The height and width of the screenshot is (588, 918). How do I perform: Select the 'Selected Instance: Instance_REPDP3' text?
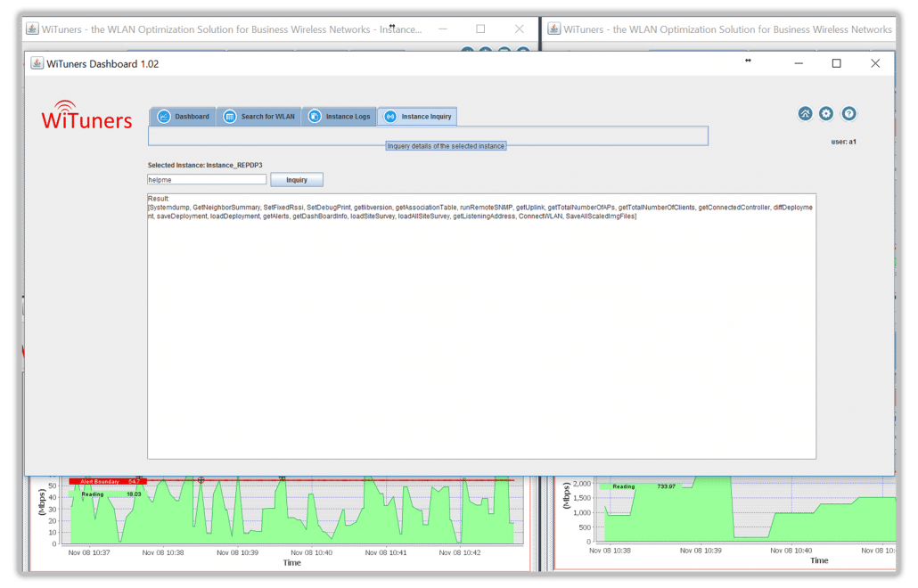pos(205,165)
